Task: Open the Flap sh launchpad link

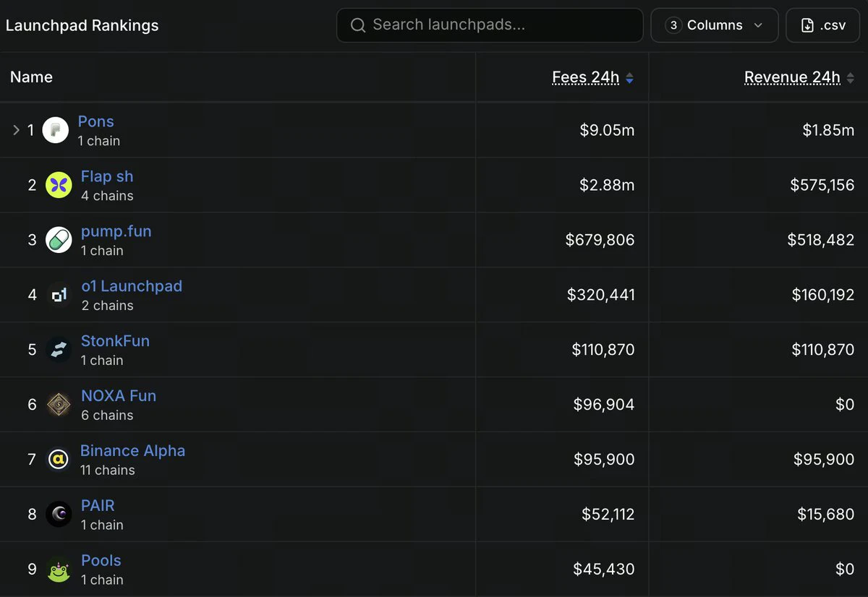Action: 107,176
